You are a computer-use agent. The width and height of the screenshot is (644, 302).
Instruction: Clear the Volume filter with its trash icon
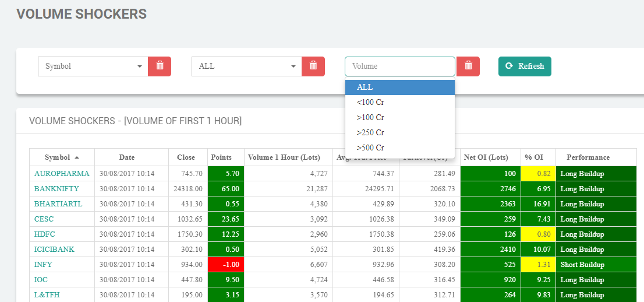pyautogui.click(x=468, y=66)
